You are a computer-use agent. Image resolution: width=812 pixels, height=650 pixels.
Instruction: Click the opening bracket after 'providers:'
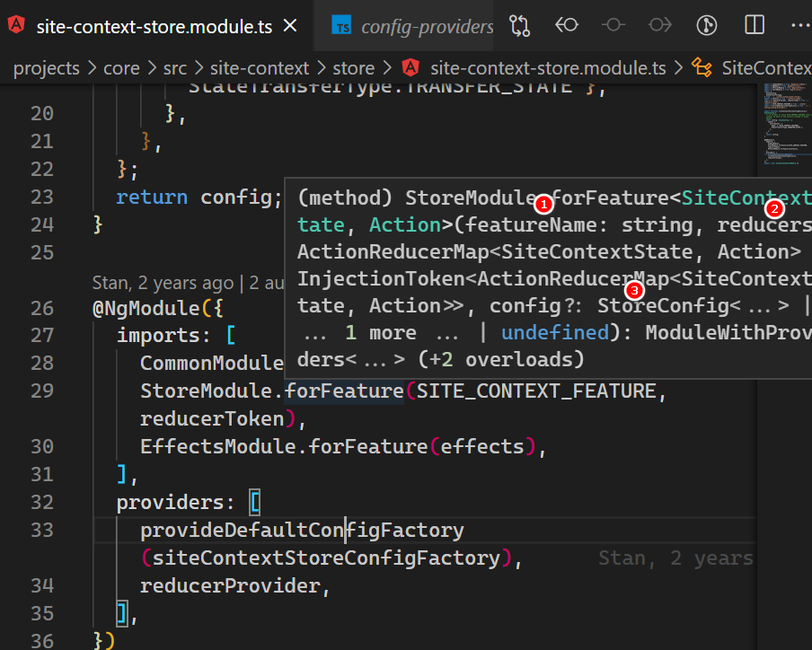(254, 503)
